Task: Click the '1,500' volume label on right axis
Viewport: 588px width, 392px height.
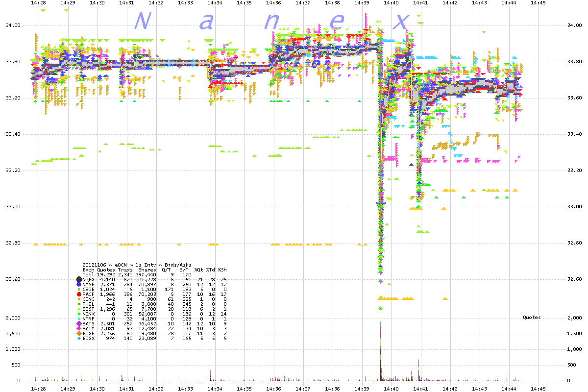Action: pos(574,334)
